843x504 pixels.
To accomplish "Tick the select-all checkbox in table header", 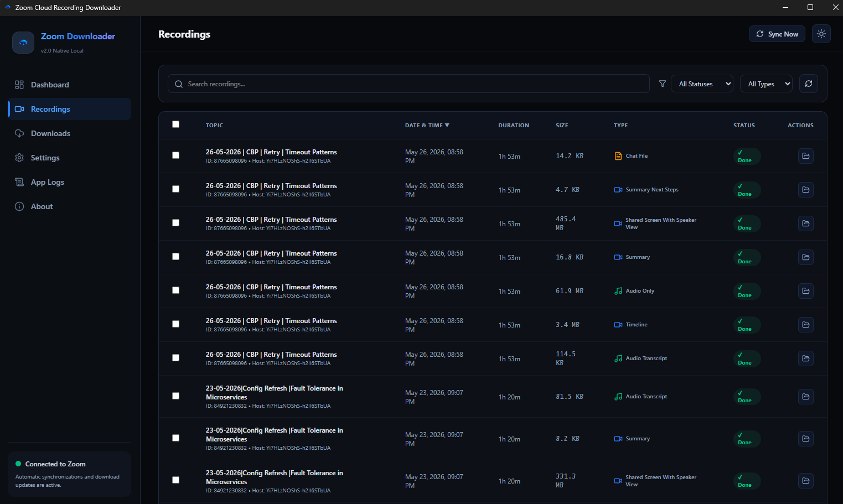I will click(175, 124).
